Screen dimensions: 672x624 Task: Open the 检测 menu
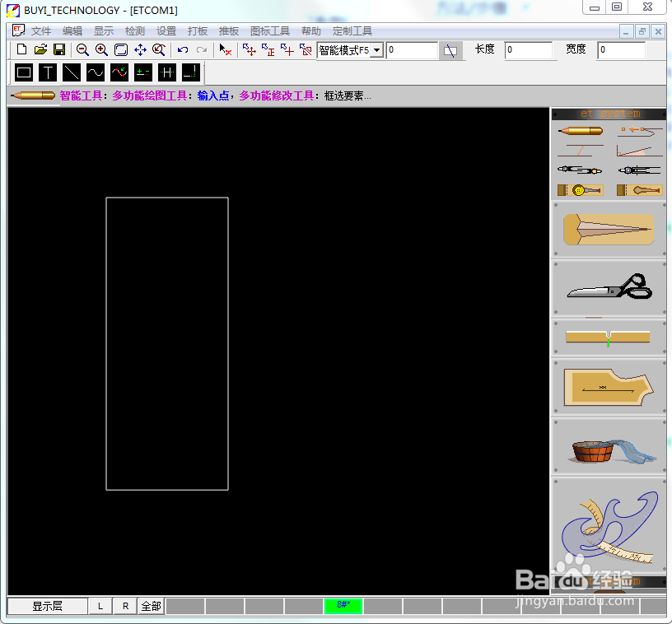click(135, 31)
